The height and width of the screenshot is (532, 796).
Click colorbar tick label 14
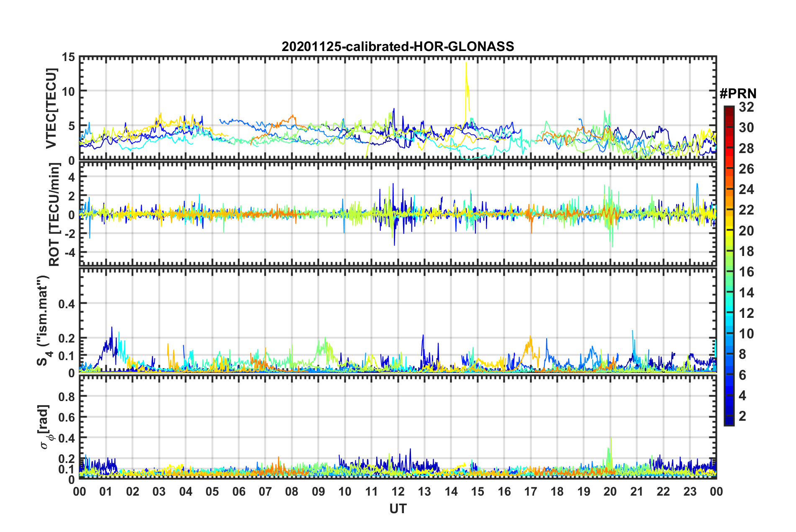(x=746, y=293)
